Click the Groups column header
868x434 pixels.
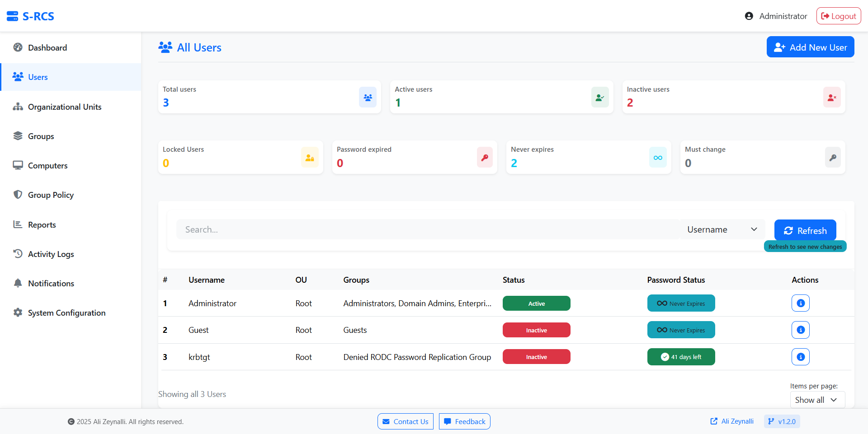356,280
